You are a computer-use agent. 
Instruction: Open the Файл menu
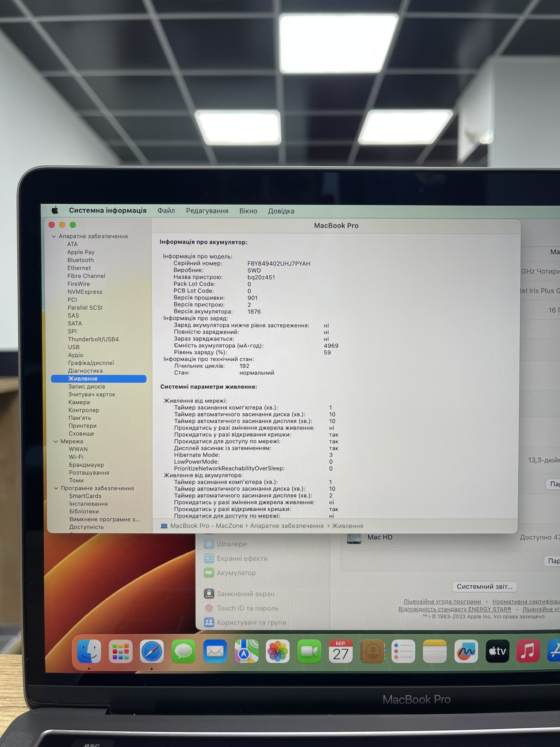166,211
